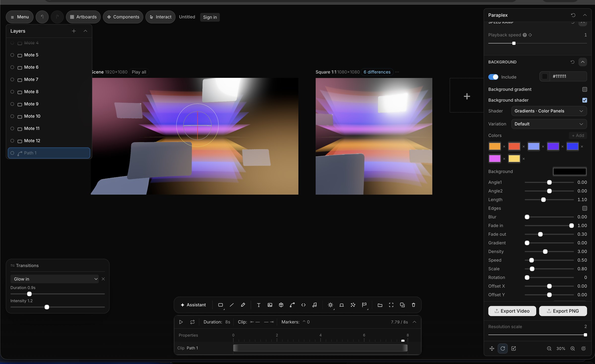
Task: Select the 3D cube tool
Action: (x=281, y=305)
